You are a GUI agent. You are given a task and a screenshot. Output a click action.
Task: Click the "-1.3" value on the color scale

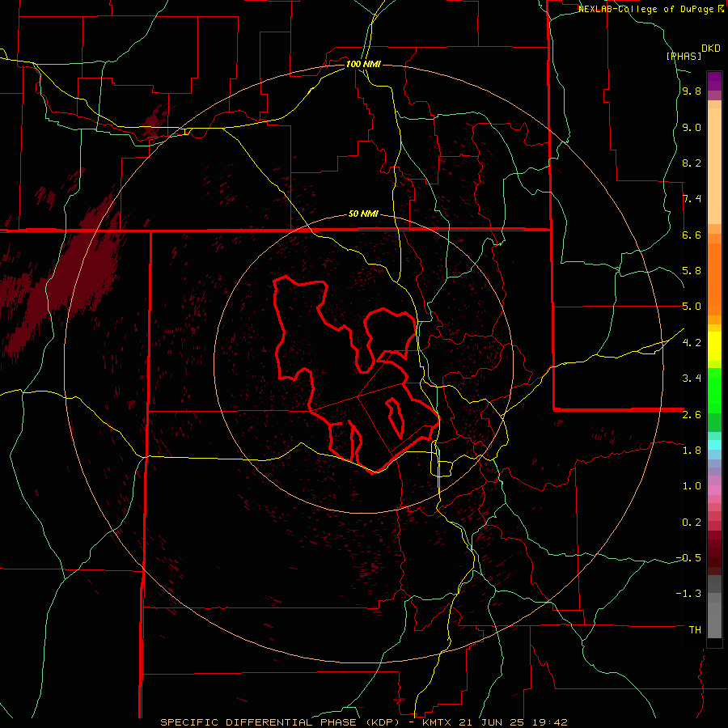coord(688,594)
